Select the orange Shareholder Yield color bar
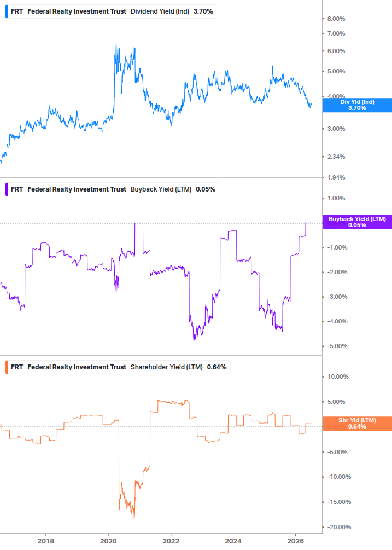The image size is (392, 550). [x=7, y=367]
